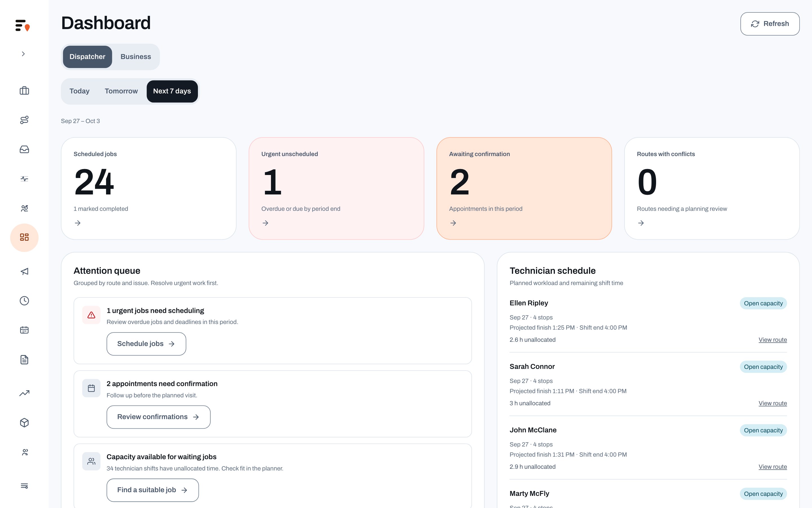
Task: Open the activity pulse icon in sidebar
Action: coord(24,179)
